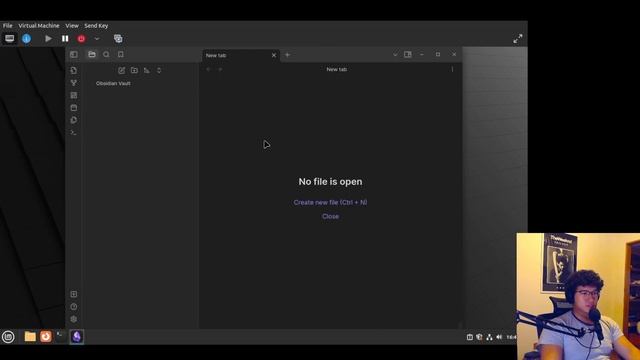
Task: Switch VM viewer to fullscreen
Action: 518,39
